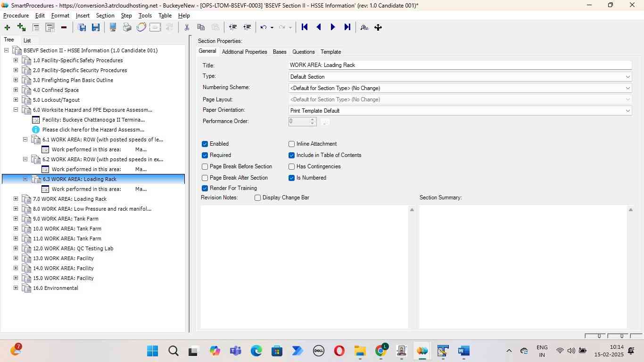Uncheck the Required checkbox
Screen dimensions: 644x362
coord(205,155)
